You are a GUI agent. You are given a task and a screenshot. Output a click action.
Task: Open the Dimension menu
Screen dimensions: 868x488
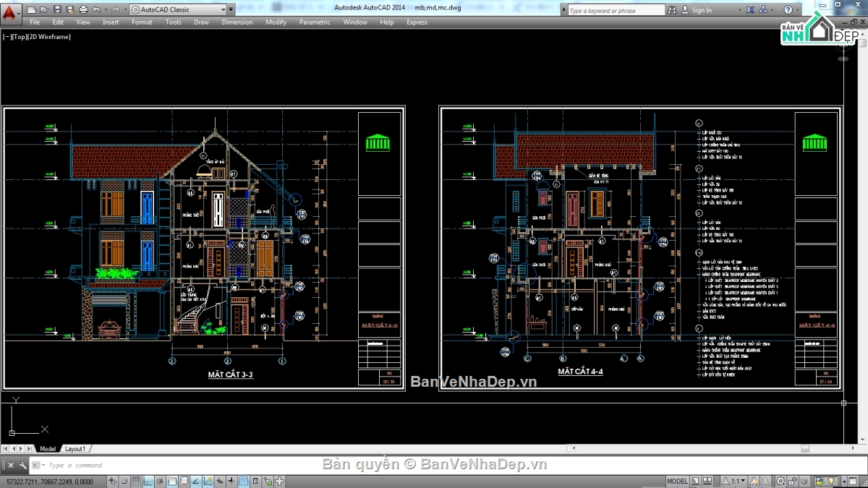click(237, 22)
